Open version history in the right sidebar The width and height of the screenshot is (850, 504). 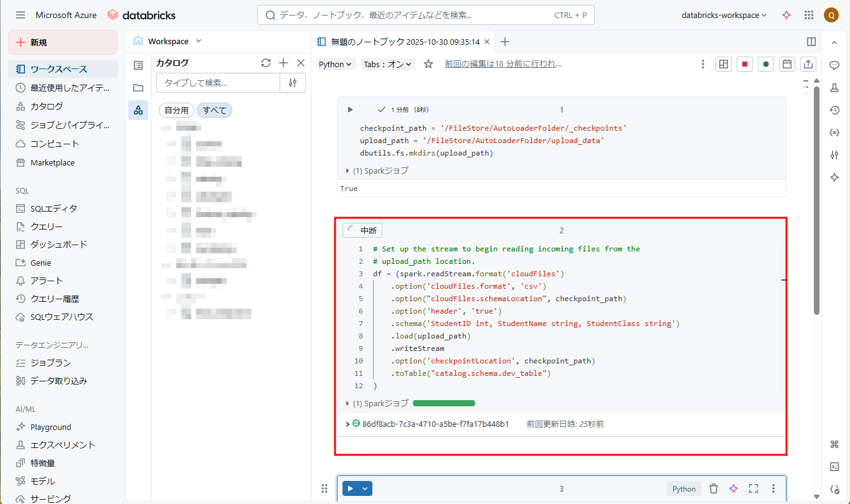[x=834, y=110]
